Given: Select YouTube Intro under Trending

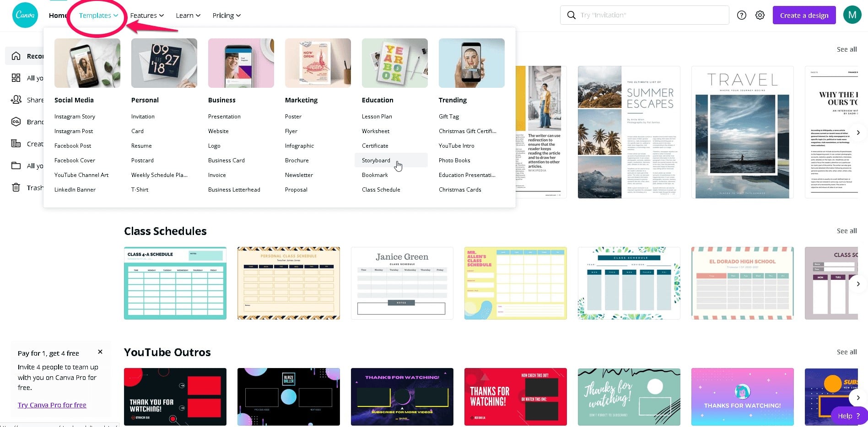Looking at the screenshot, I should pos(456,146).
